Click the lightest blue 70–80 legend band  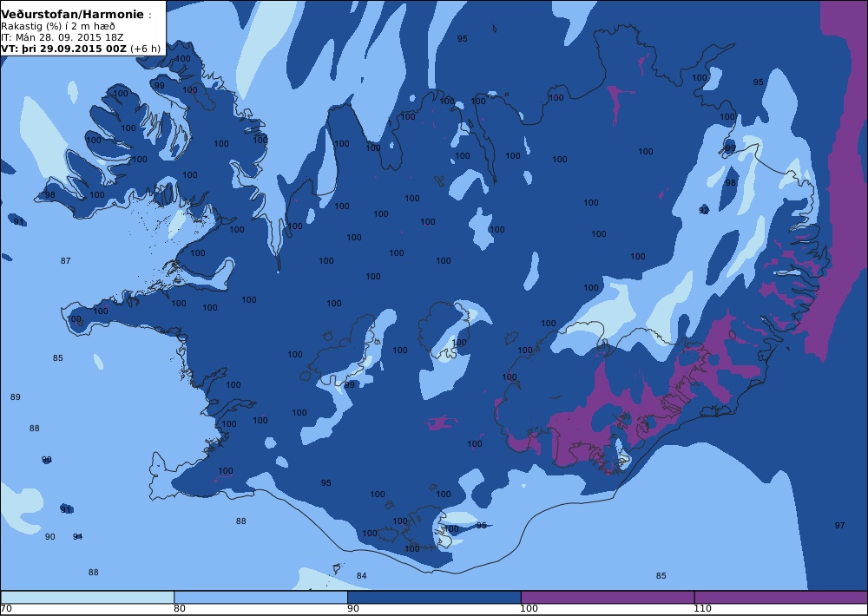(x=87, y=597)
